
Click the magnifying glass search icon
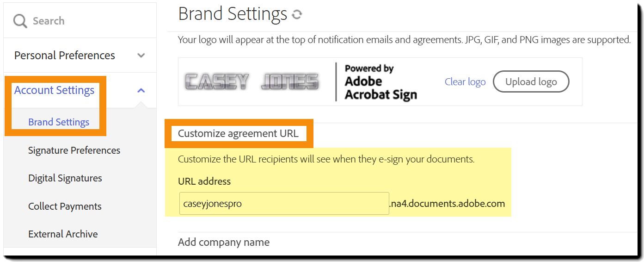(x=20, y=21)
